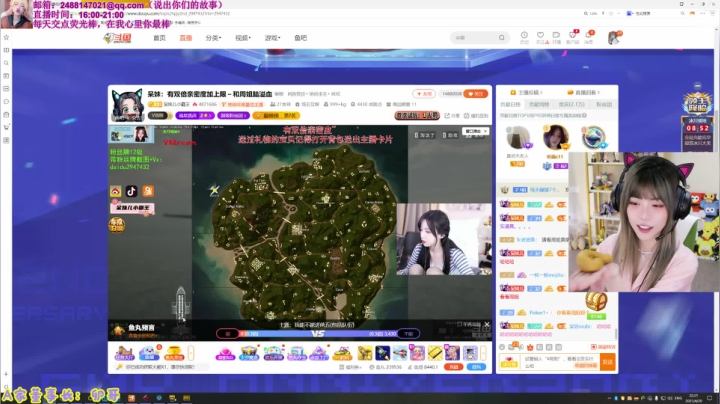Click the blue 背包 backpack button
Viewport: 720px width, 404px height.
coord(476,367)
